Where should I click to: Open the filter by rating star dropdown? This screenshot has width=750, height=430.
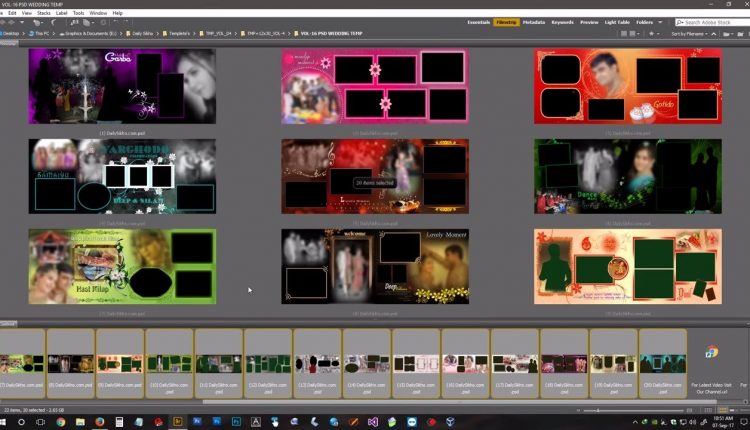(x=654, y=33)
